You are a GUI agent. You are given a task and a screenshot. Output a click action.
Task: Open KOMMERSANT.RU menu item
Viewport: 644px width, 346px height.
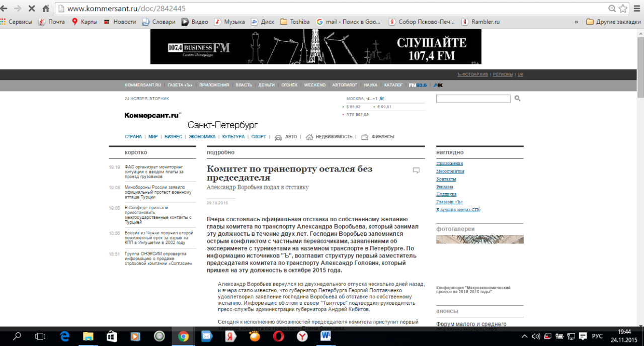coord(143,85)
